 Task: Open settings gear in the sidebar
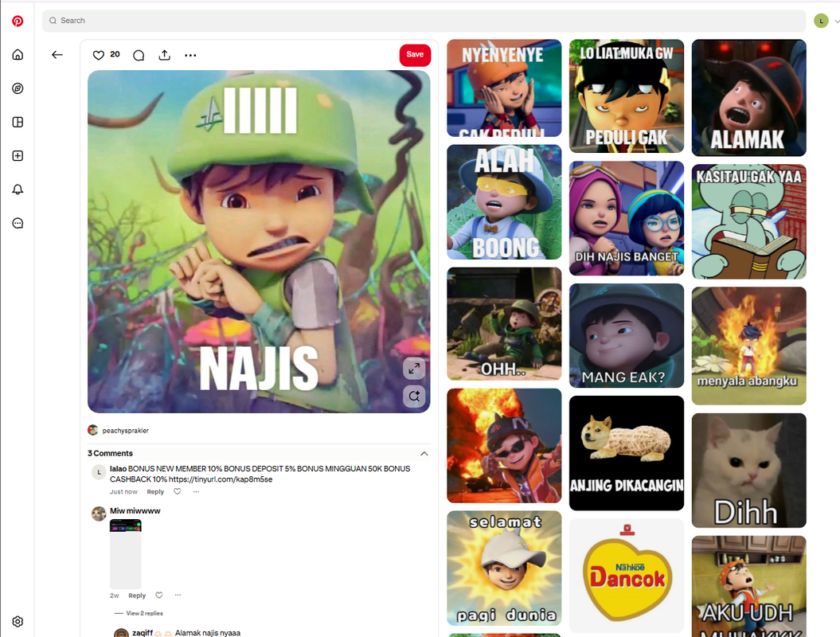(x=18, y=621)
